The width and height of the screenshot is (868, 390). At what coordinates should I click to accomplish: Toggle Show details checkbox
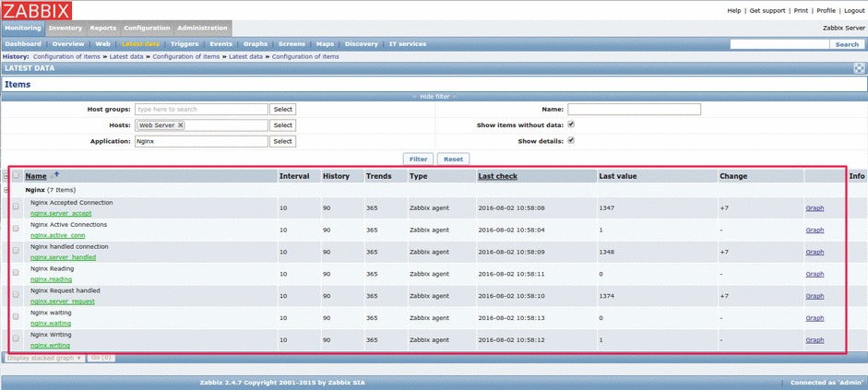click(571, 140)
